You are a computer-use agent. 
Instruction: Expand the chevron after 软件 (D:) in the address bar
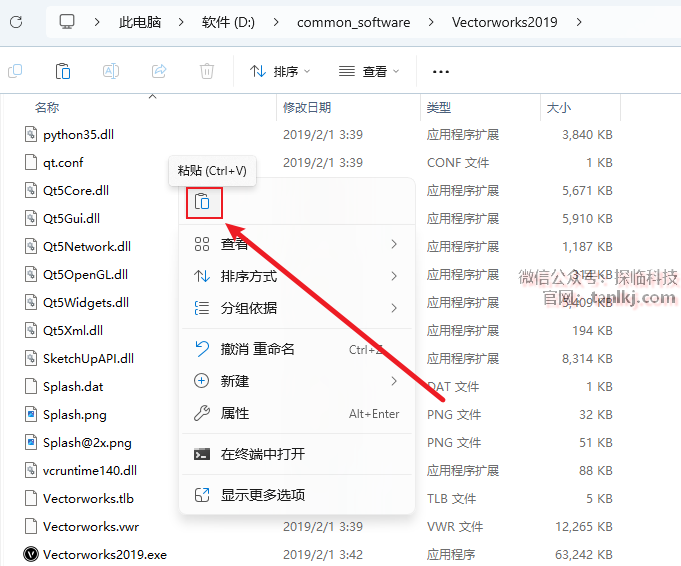pos(276,22)
